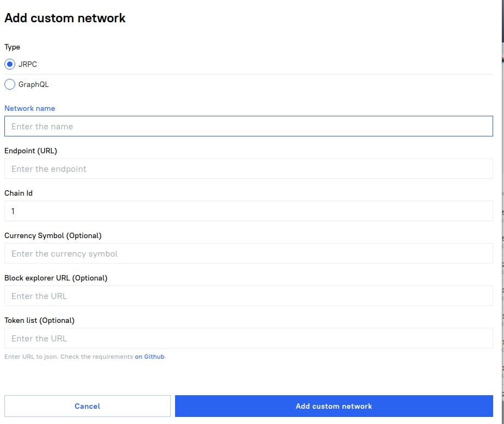
Task: Select the JRPC radio button
Action: 10,64
